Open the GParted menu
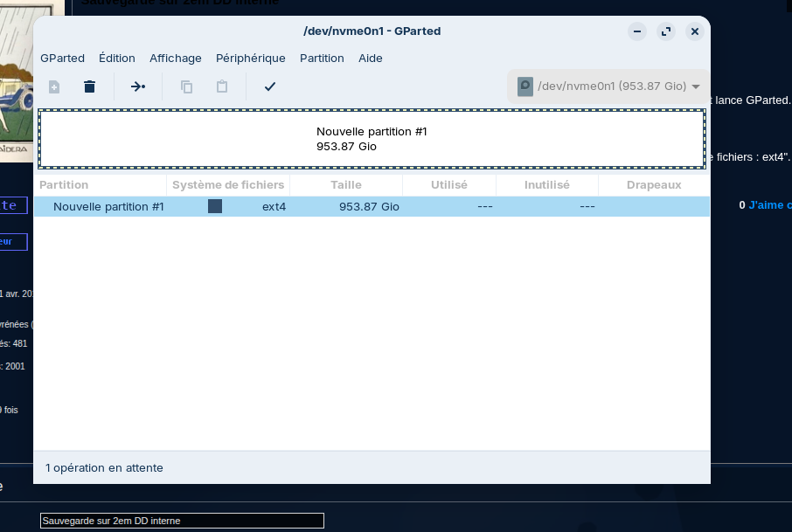The width and height of the screenshot is (792, 532). (x=62, y=59)
